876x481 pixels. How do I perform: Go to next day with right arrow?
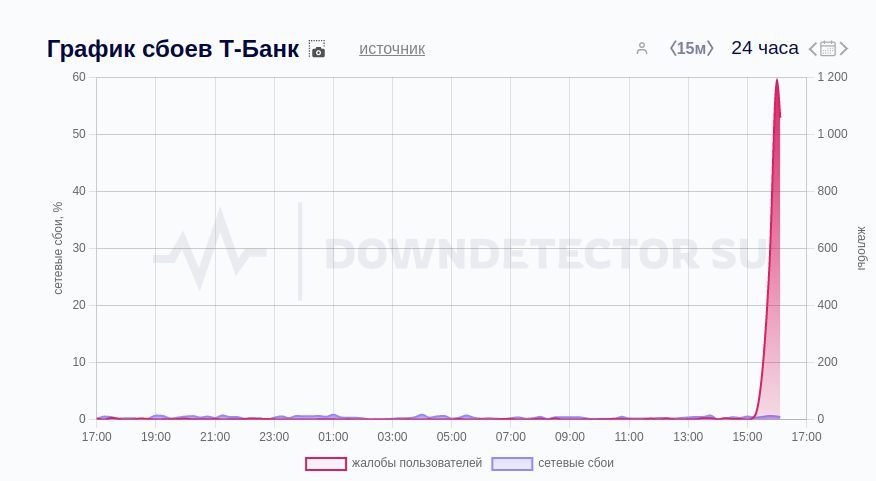point(844,48)
